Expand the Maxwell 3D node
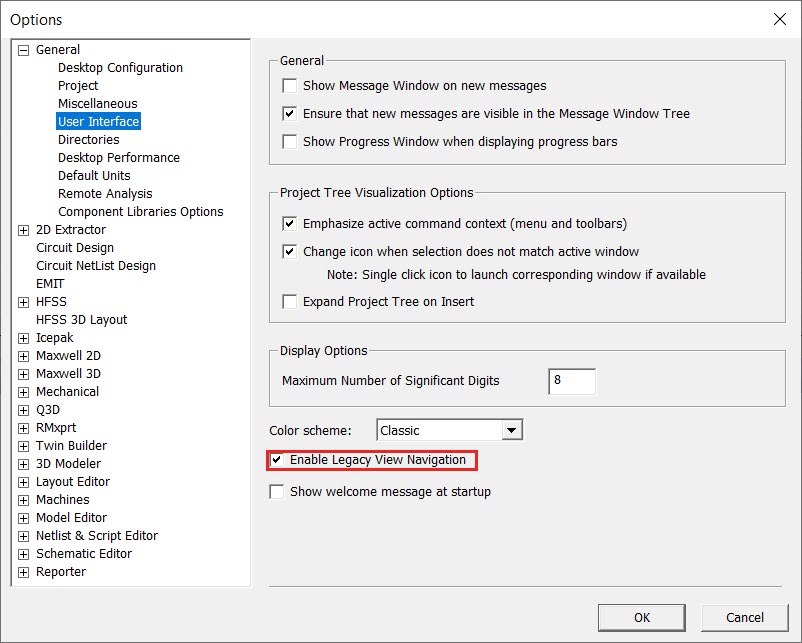Viewport: 802px width, 643px height. [23, 373]
